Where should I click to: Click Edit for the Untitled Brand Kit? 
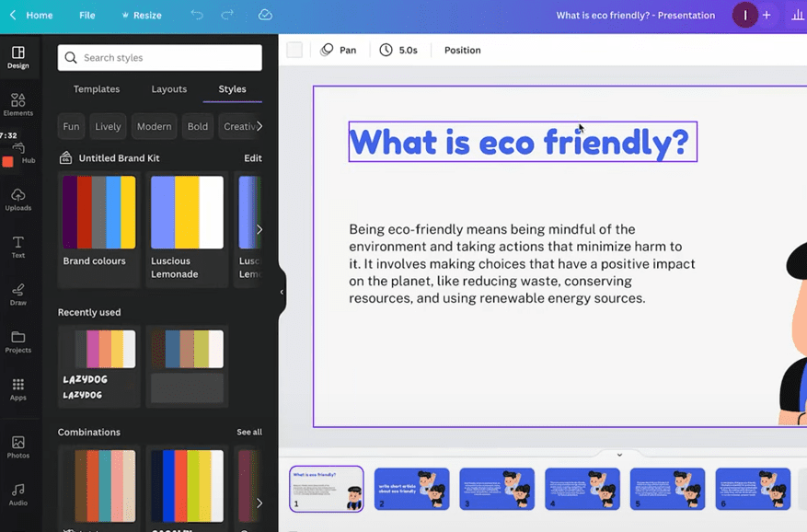pyautogui.click(x=253, y=158)
